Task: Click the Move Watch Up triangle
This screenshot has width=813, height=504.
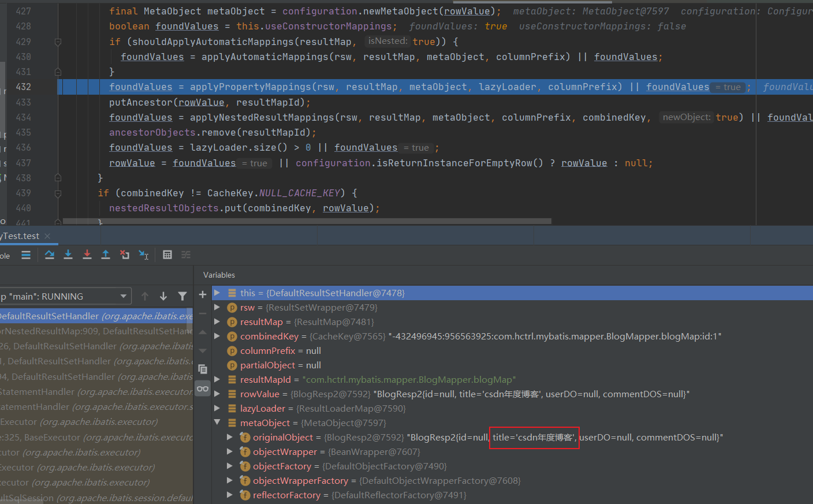Action: (203, 332)
